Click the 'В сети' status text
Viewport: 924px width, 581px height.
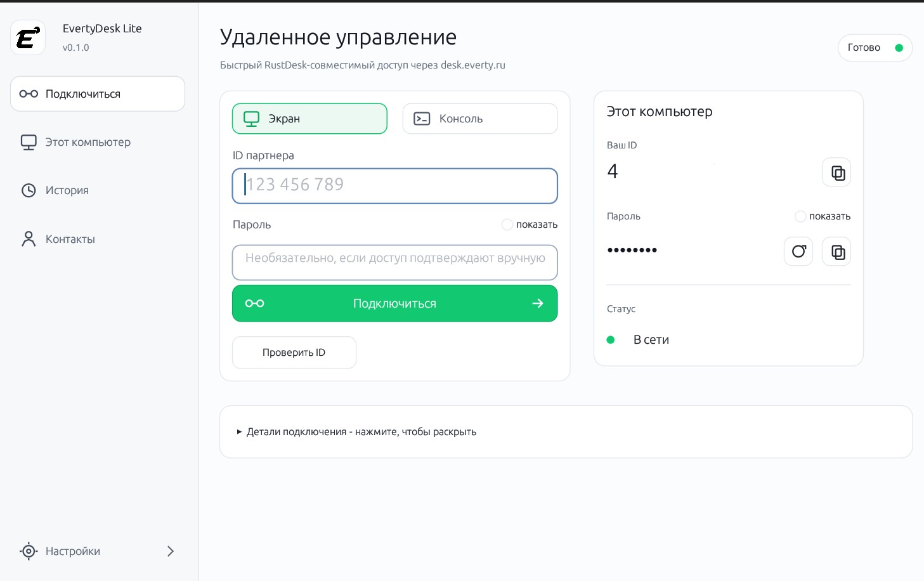(651, 340)
